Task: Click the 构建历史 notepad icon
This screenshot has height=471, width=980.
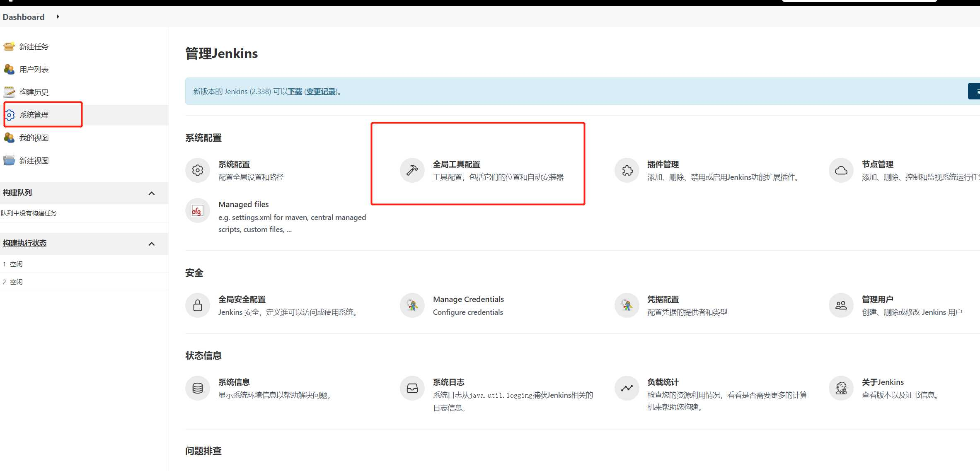Action: click(9, 92)
